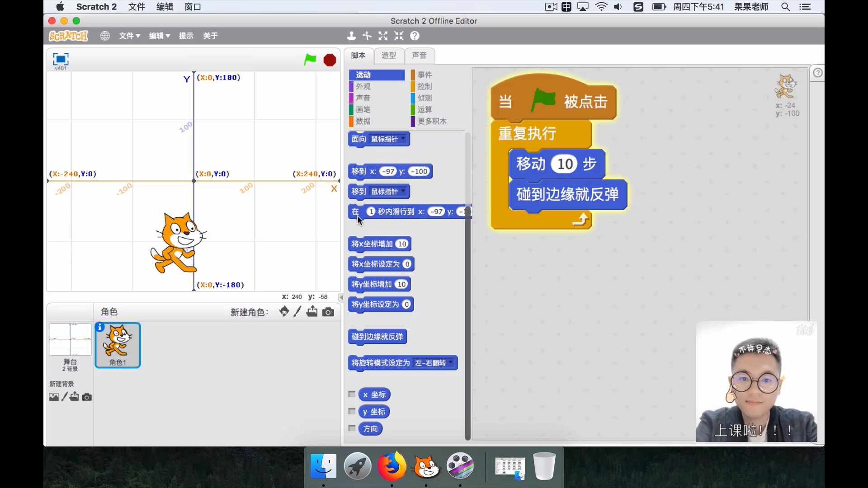Paint a new sprite with brush
868x488 pixels.
297,312
